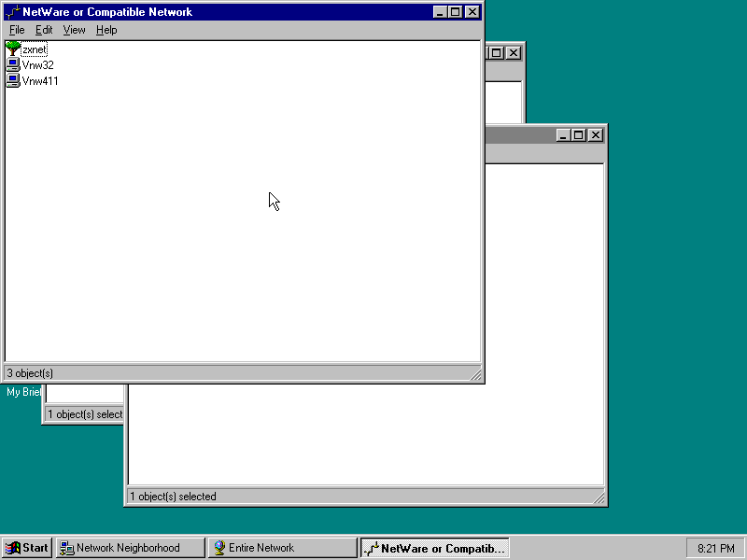Switch to Entire Network taskbar button
The image size is (747, 560).
[x=283, y=548]
